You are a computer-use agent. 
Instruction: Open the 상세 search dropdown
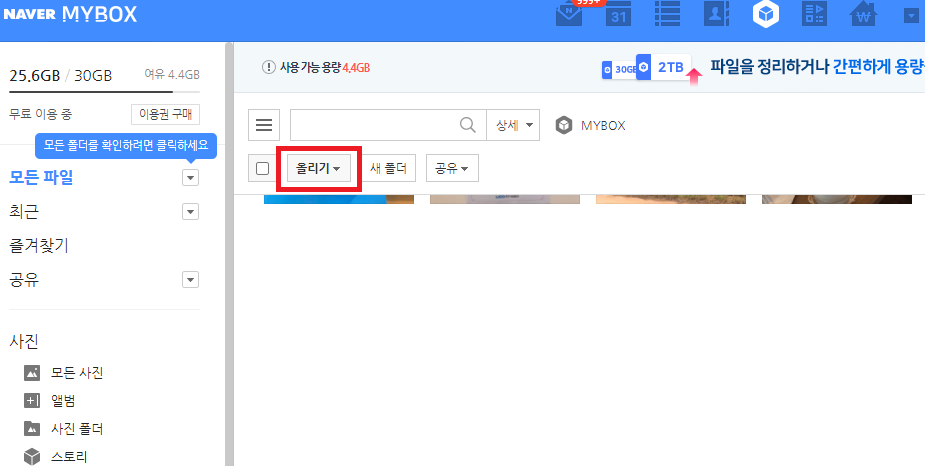pyautogui.click(x=513, y=125)
